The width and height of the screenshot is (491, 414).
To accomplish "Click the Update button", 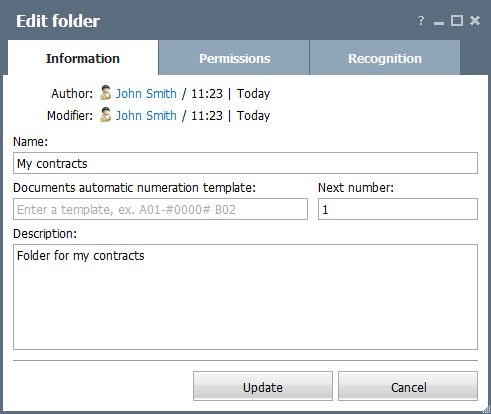I will coord(263,386).
